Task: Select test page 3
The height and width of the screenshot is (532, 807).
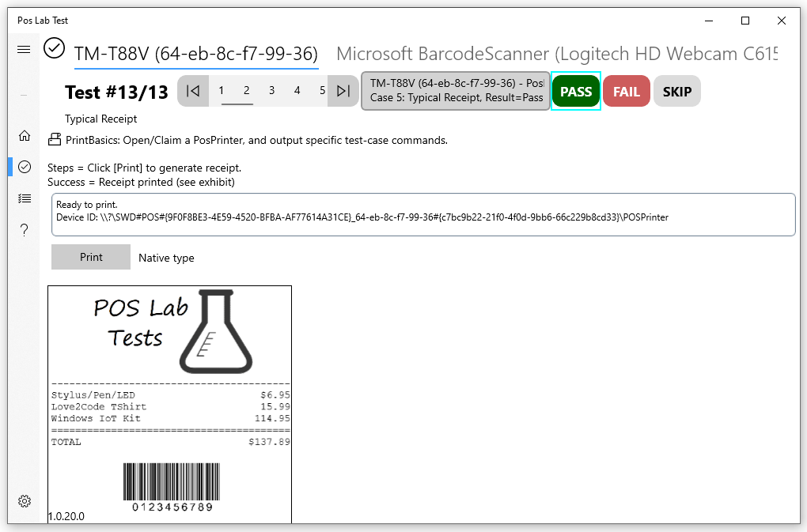Action: tap(271, 91)
